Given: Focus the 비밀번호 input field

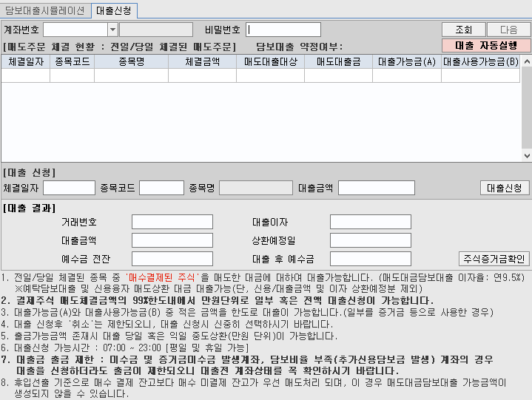Looking at the screenshot, I should 283,30.
